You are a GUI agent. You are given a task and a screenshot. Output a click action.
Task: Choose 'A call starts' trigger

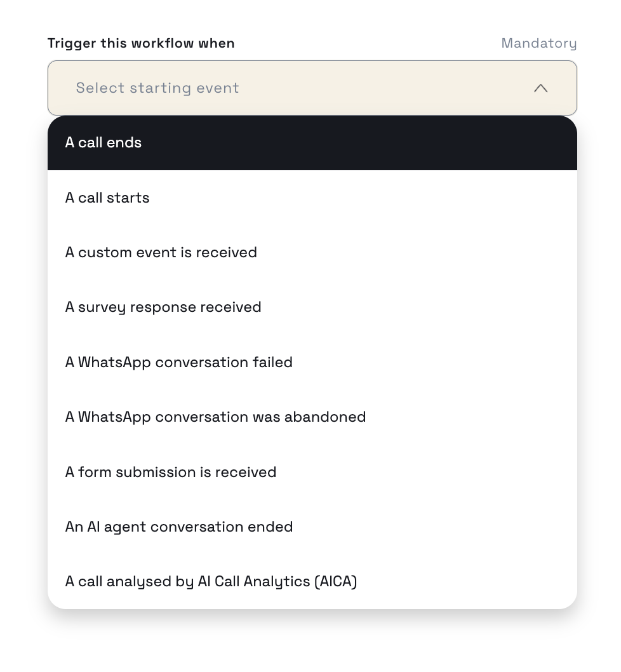(312, 198)
